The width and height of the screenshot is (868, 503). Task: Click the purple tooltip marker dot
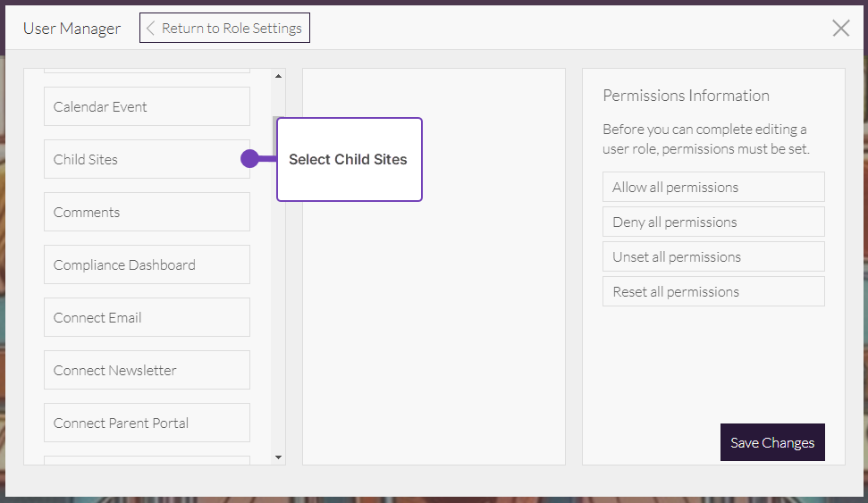(x=250, y=159)
